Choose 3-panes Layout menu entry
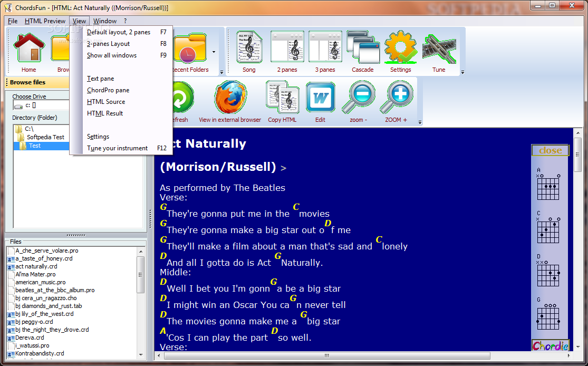Screen dimensions: 588x366 pos(121,44)
